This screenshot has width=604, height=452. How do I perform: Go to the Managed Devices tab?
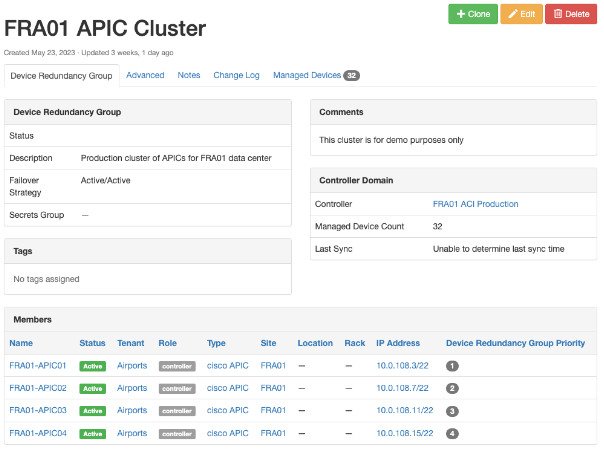(306, 75)
